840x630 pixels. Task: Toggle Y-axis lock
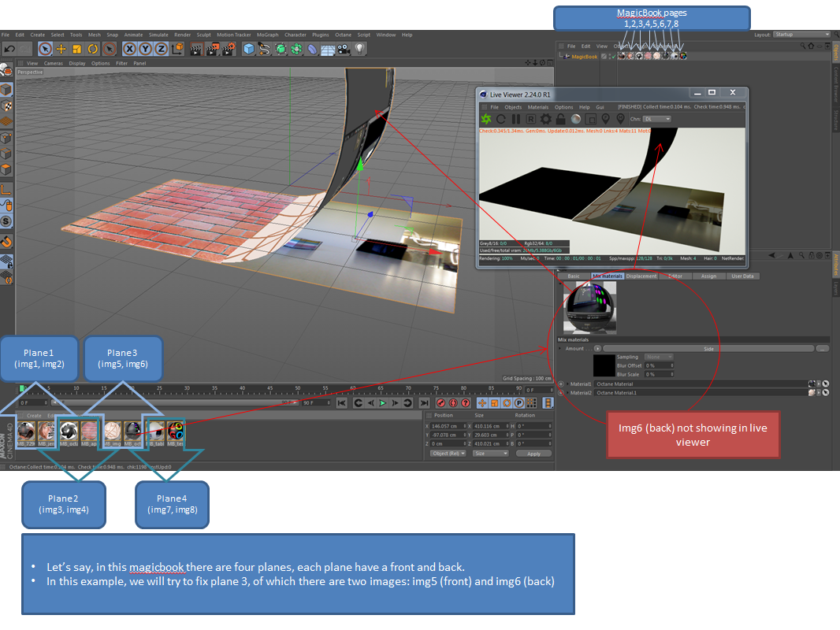[145, 50]
